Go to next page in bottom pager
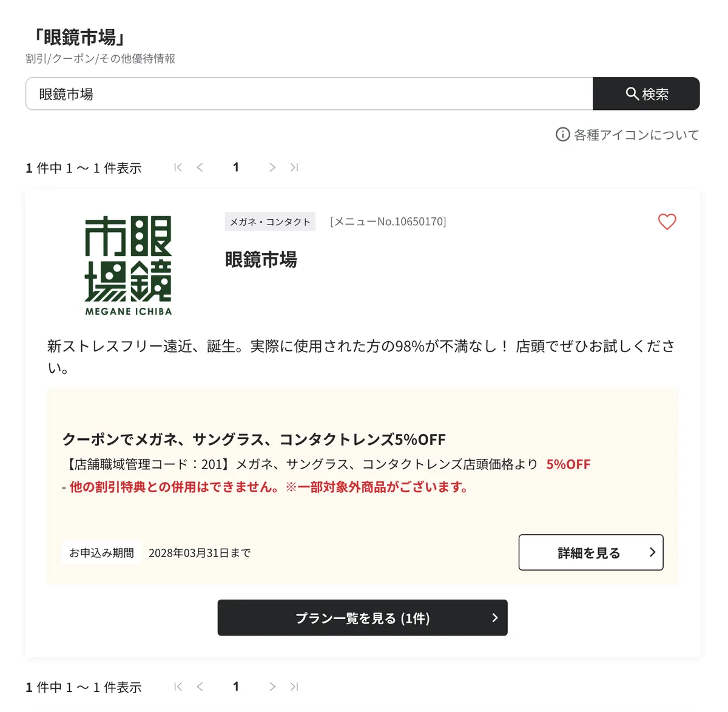Viewport: 728px width, 712px height. tap(272, 687)
